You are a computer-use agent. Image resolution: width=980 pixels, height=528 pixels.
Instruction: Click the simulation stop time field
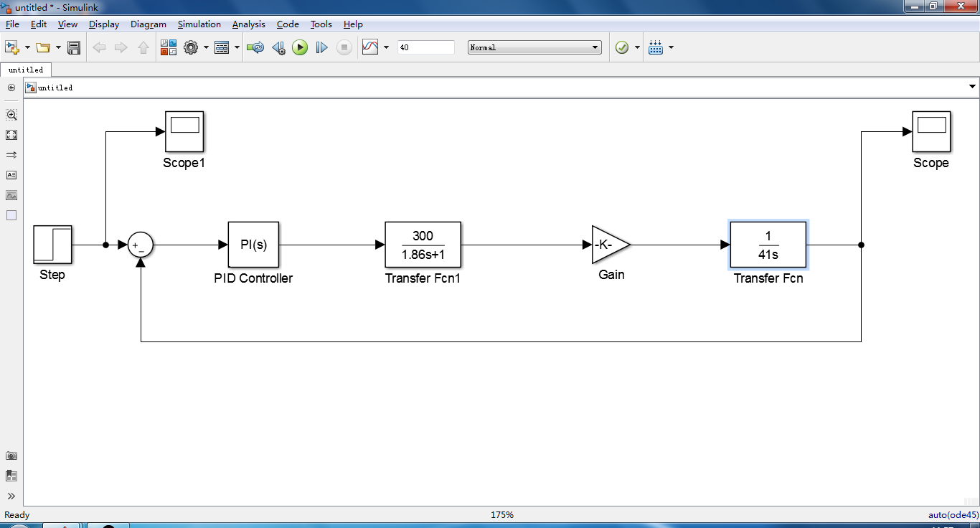(x=425, y=47)
